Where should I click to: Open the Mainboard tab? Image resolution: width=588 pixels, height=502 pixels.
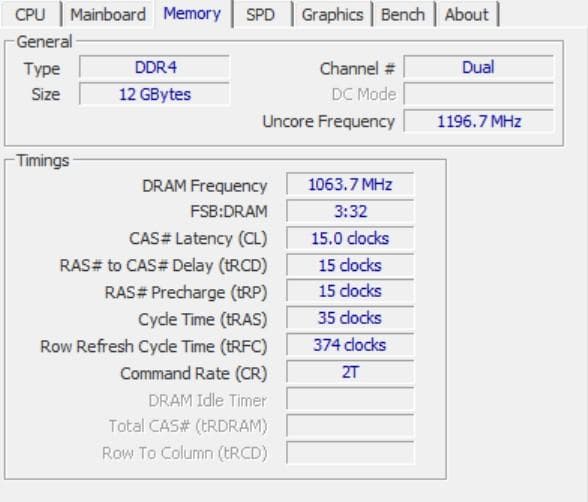click(x=108, y=15)
